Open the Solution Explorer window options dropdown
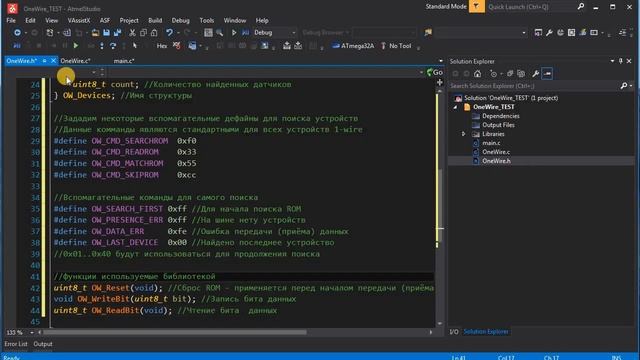The image size is (640, 360). (x=612, y=61)
